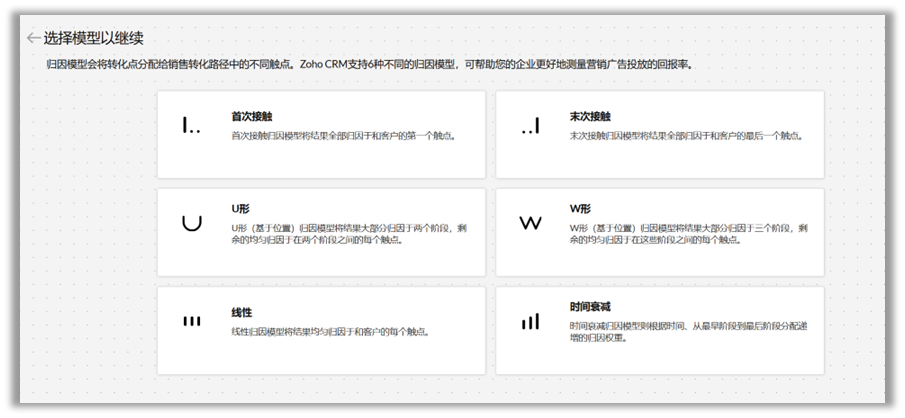
Task: 点击左上角的返回箭头
Action: tap(33, 38)
